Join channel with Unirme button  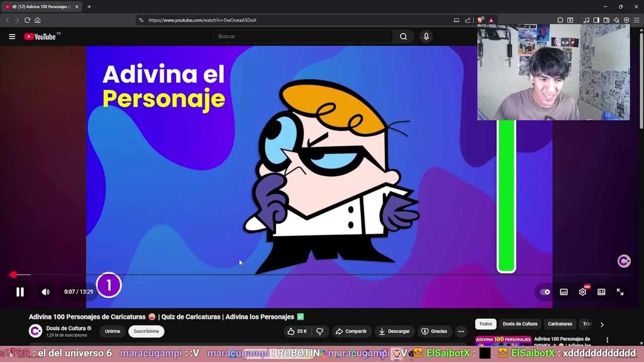click(113, 331)
